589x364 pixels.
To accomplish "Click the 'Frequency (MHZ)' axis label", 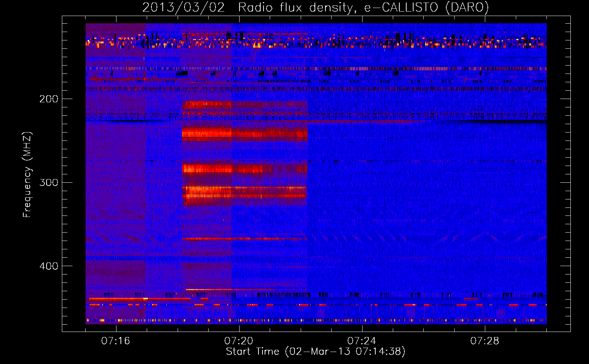I will click(x=28, y=175).
